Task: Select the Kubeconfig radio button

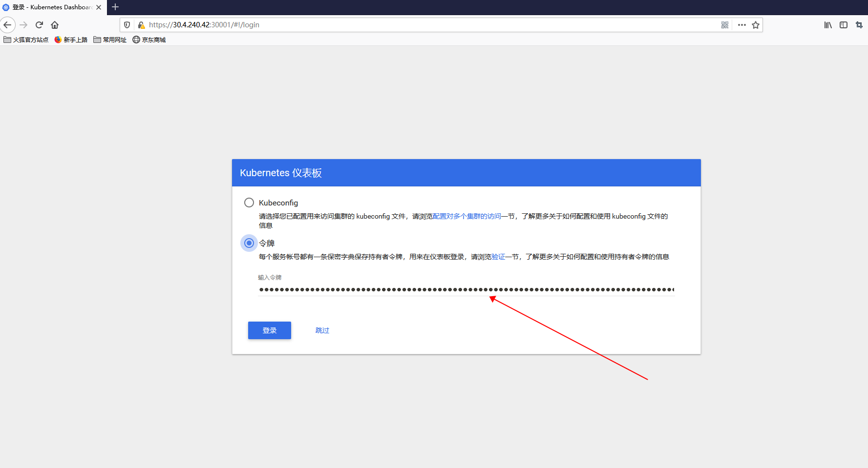Action: click(249, 203)
